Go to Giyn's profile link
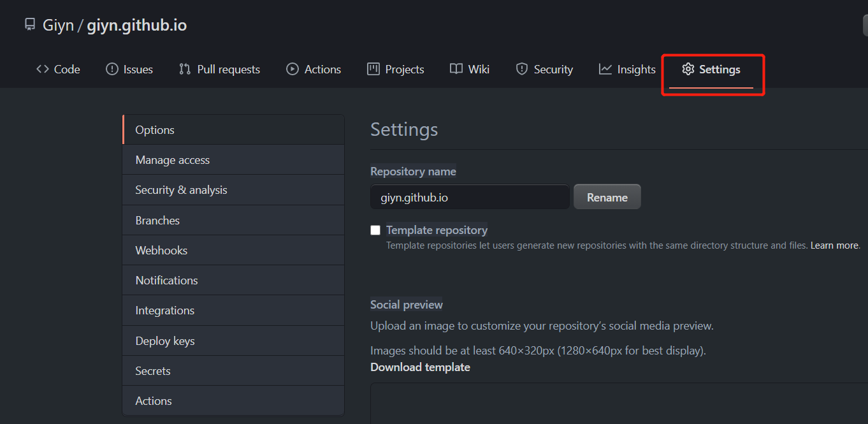 point(56,24)
